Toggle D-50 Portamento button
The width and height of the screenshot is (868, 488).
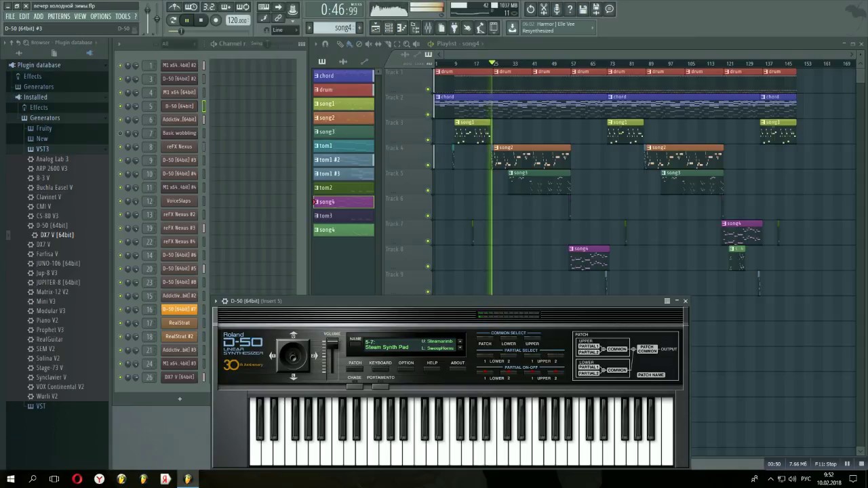[x=380, y=386]
